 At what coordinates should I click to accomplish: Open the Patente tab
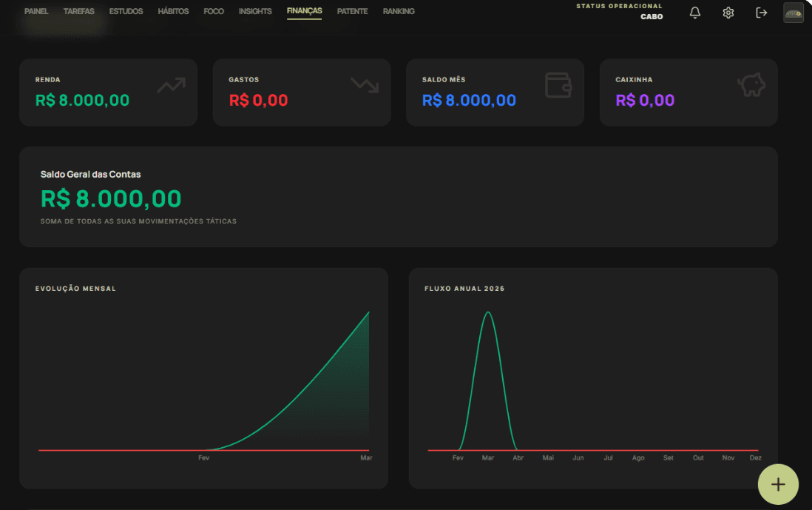pos(352,11)
